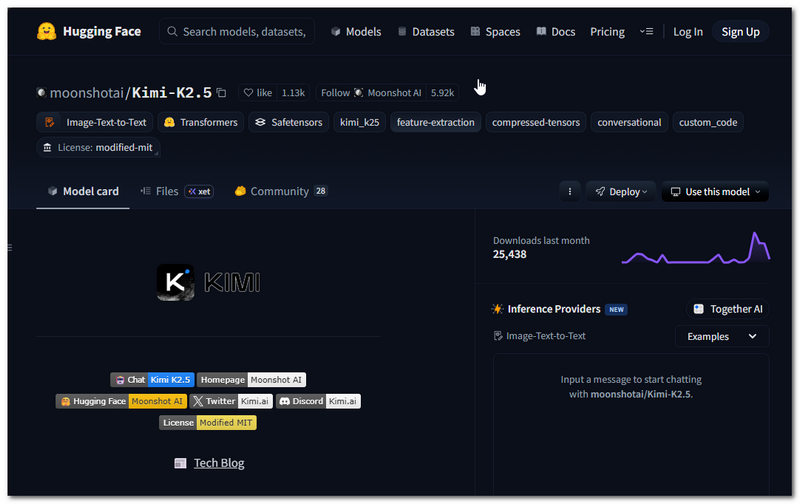Click the xet badge next to Files

pyautogui.click(x=199, y=192)
